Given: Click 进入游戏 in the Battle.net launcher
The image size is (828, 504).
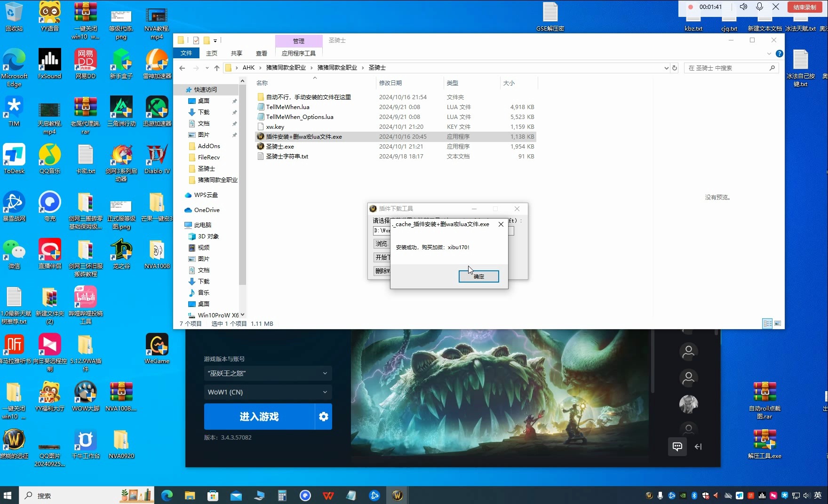Looking at the screenshot, I should coord(259,417).
